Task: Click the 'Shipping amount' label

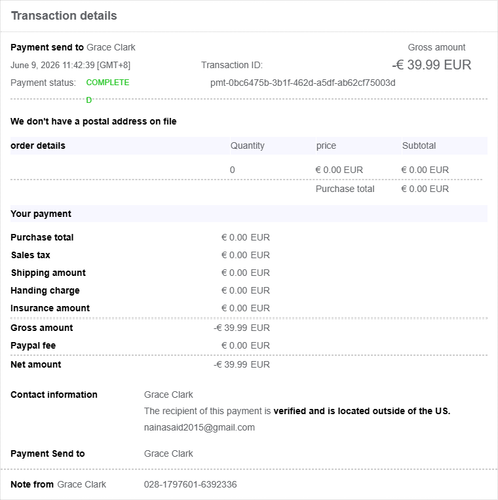Action: click(48, 273)
